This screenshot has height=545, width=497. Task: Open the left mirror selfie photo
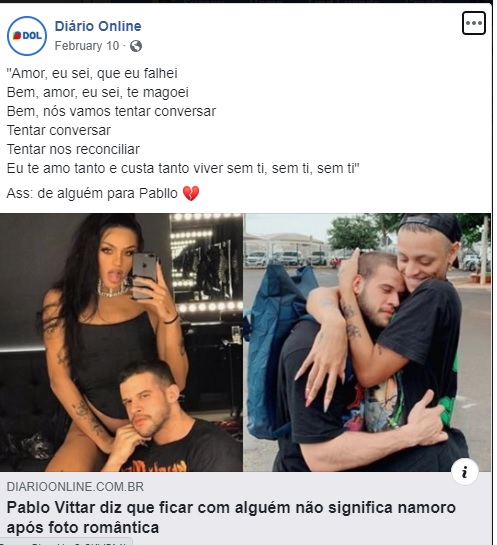(x=121, y=342)
